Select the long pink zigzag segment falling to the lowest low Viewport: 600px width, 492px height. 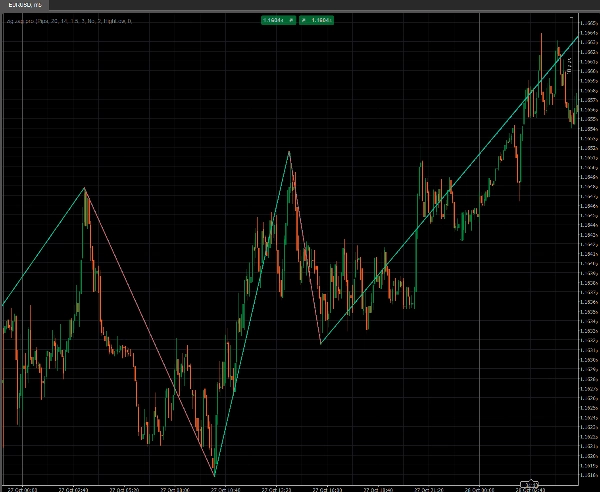coord(150,333)
